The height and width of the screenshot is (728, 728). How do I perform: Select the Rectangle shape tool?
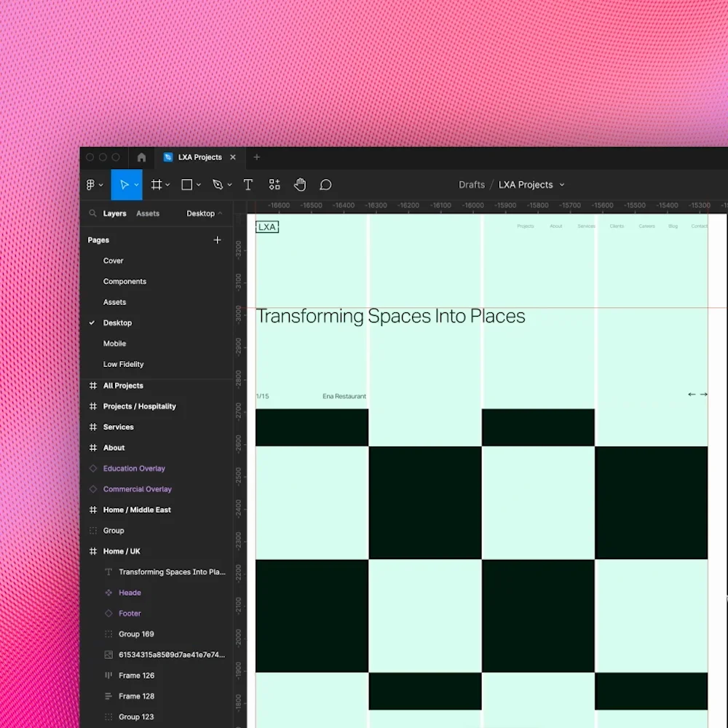[186, 185]
